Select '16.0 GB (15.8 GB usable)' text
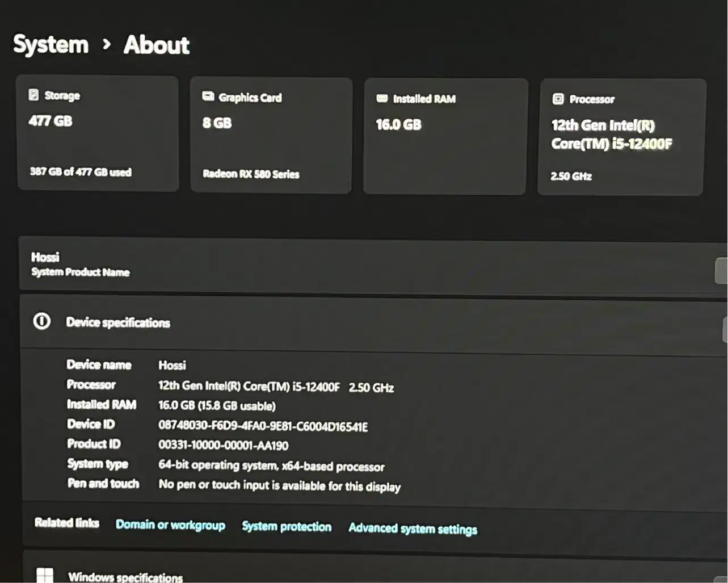The width and height of the screenshot is (728, 583). point(217,405)
